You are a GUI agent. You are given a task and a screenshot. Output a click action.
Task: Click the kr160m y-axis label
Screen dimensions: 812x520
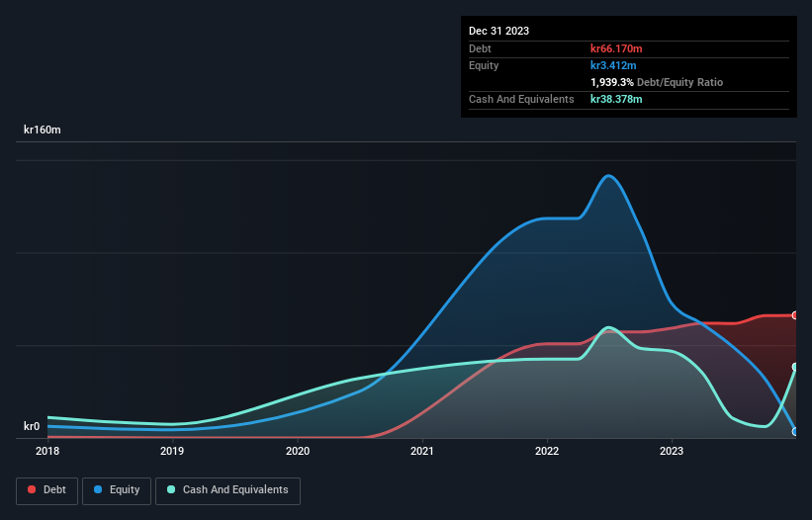pos(42,130)
